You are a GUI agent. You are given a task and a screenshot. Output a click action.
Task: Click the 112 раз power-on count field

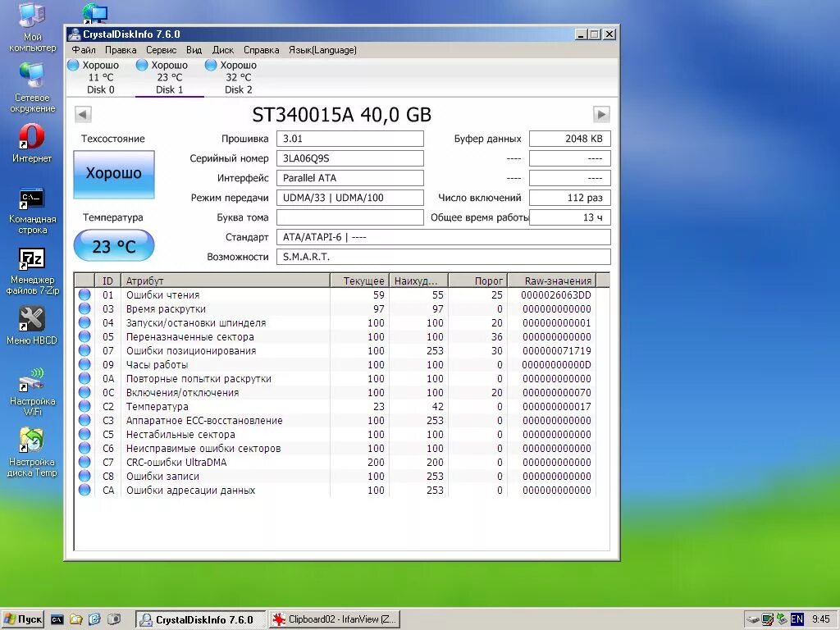(570, 198)
